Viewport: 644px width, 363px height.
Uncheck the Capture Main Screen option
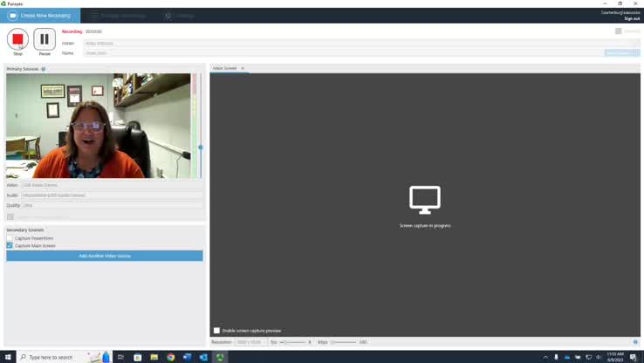(x=10, y=246)
